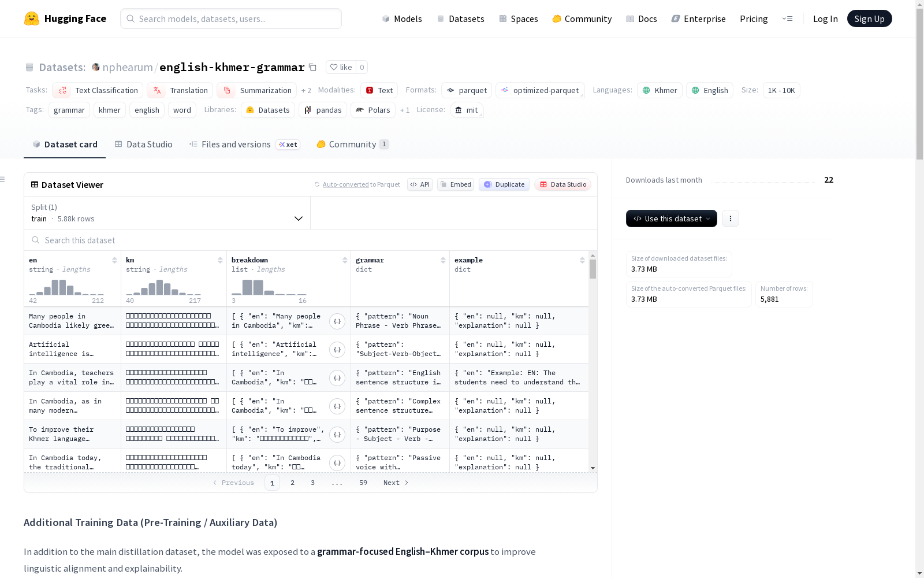The height and width of the screenshot is (578, 924).
Task: Open the Use this dataset dropdown
Action: (x=672, y=218)
